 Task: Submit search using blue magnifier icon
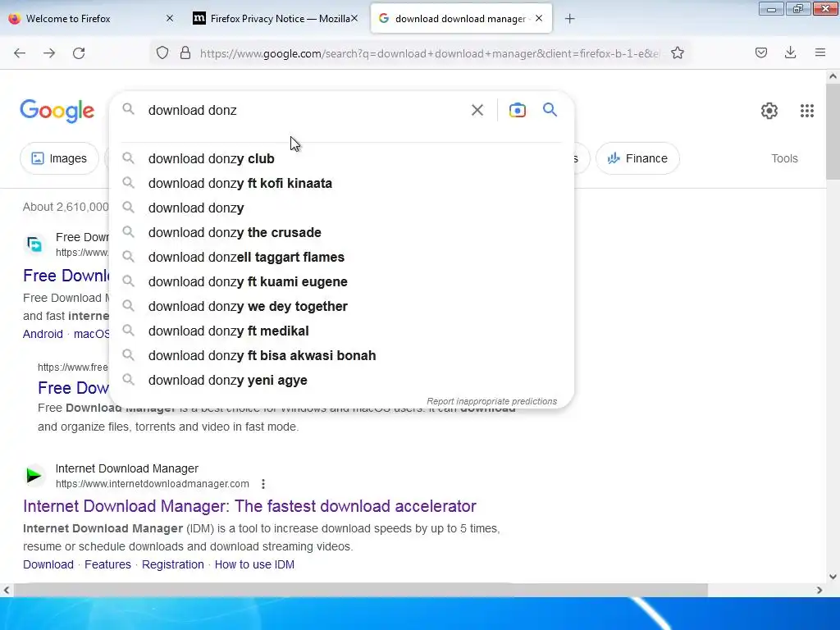pos(550,110)
